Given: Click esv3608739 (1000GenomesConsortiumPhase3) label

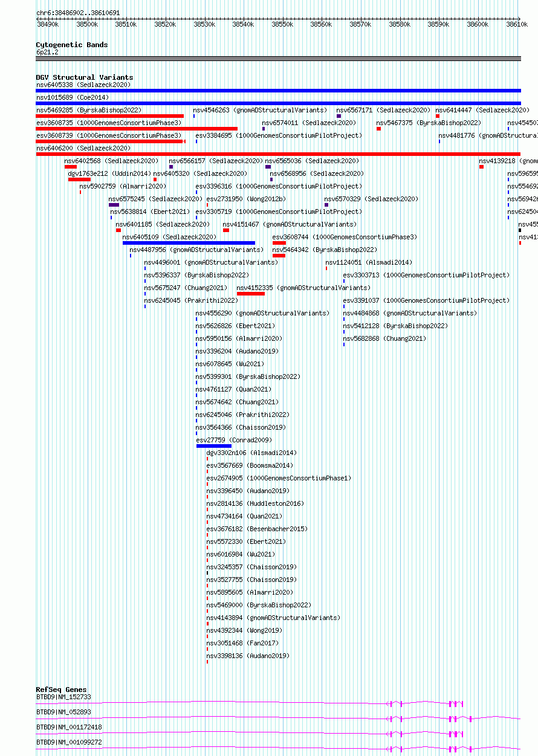Looking at the screenshot, I should pyautogui.click(x=109, y=136).
